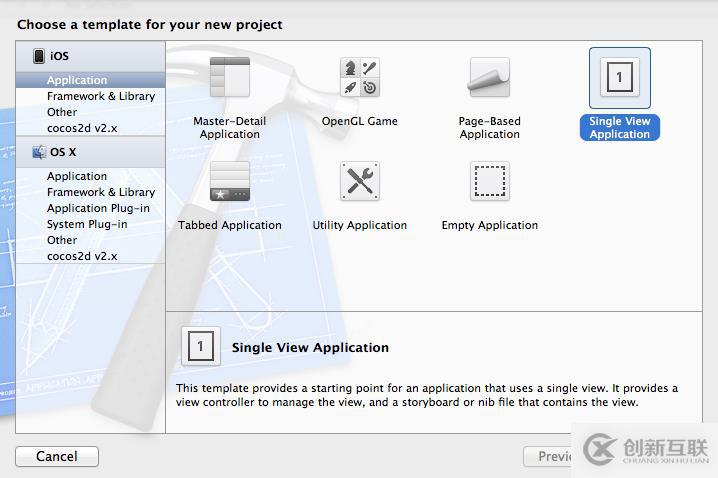Image resolution: width=718 pixels, height=478 pixels.
Task: Click the Single View icon in description pane
Action: [201, 346]
